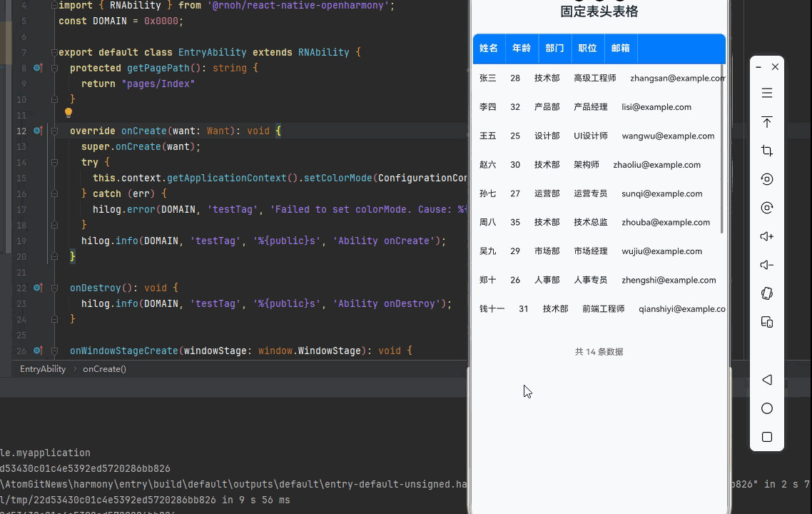
Task: Tap the 姓名 table header
Action: 489,49
